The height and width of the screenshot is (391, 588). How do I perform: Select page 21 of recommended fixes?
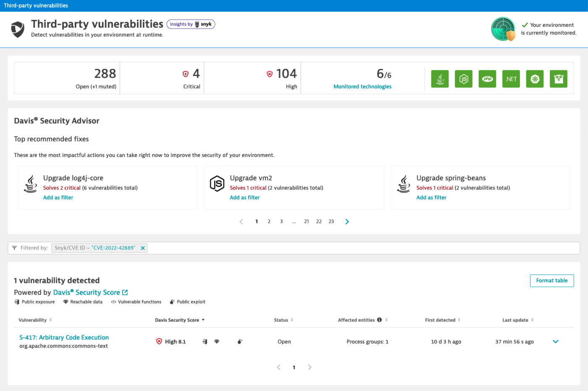tap(306, 221)
